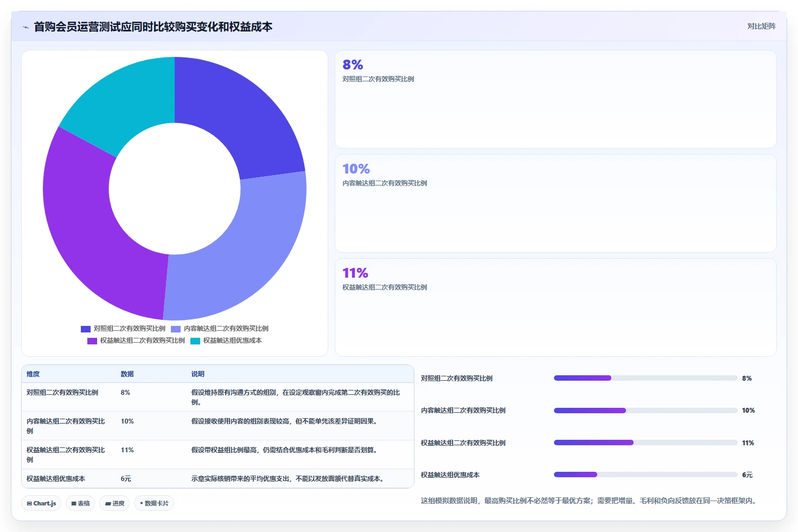Click the 8% value beside the progress bar

pos(747,379)
